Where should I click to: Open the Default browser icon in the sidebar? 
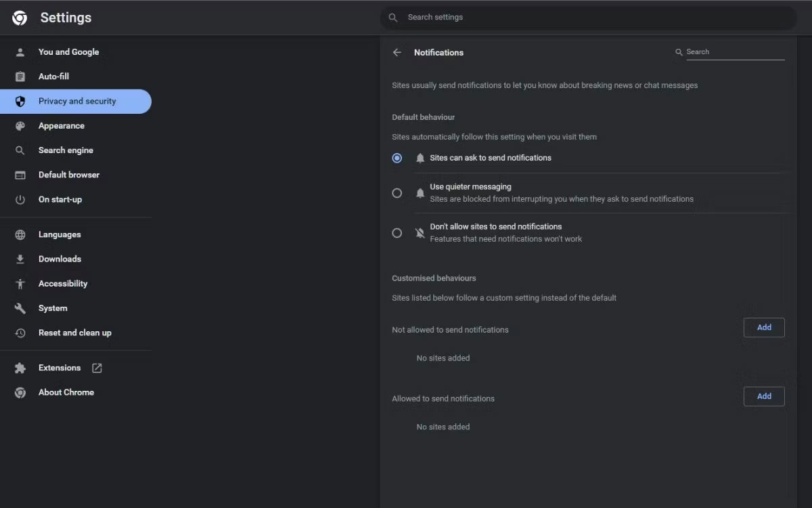[20, 175]
